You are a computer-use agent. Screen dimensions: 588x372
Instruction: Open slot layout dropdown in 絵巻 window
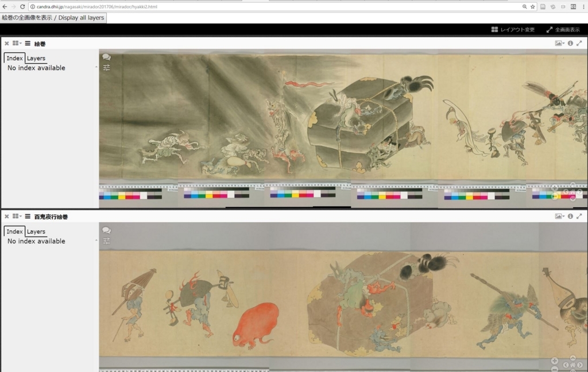tap(17, 43)
